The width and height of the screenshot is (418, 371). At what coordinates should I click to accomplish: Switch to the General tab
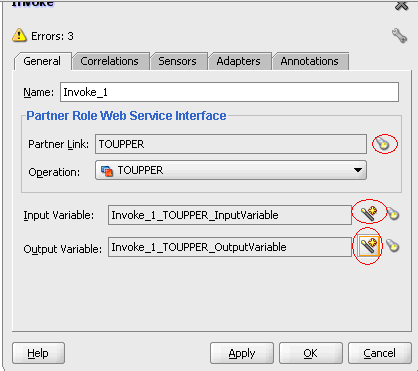coord(42,61)
